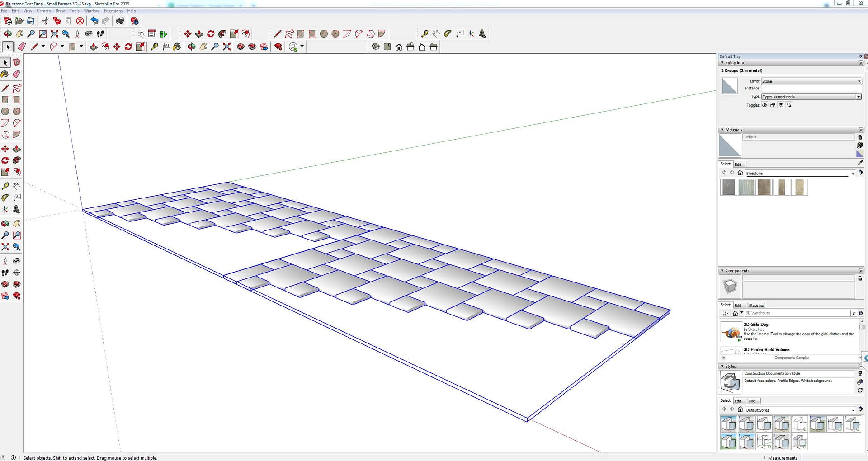Open the Bluestone material collection dropdown

pyautogui.click(x=853, y=174)
